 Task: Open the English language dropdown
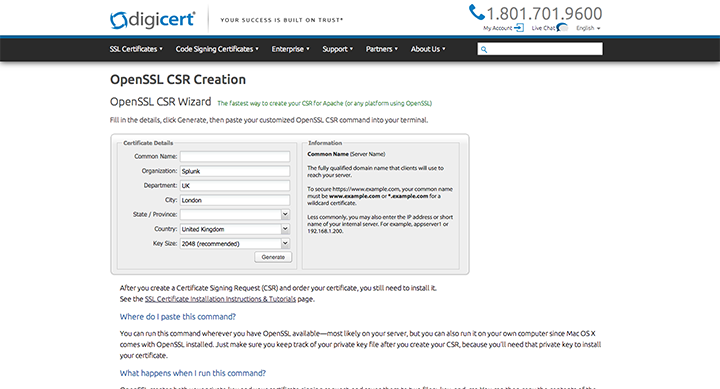[x=588, y=28]
